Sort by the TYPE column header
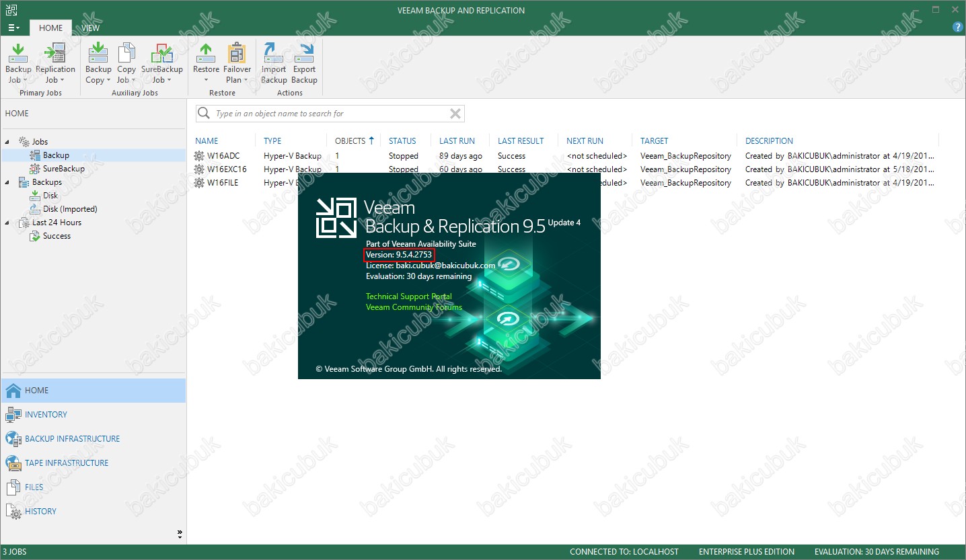The width and height of the screenshot is (966, 560). (x=272, y=141)
